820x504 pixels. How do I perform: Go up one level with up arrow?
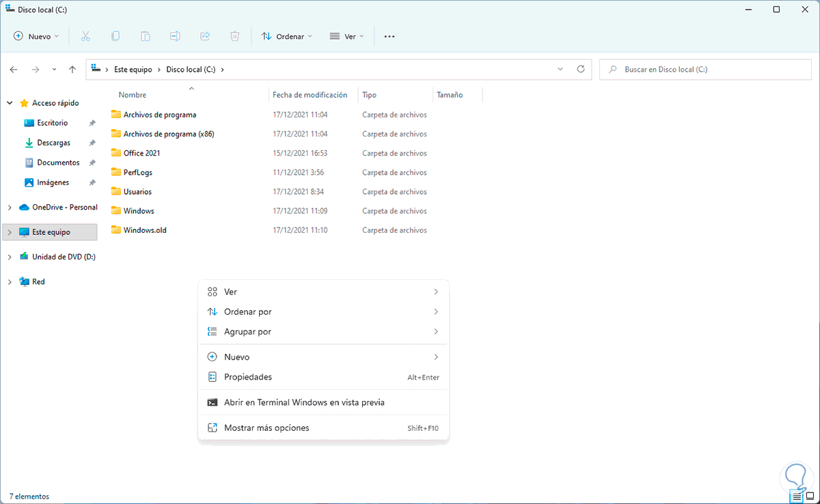pos(72,70)
